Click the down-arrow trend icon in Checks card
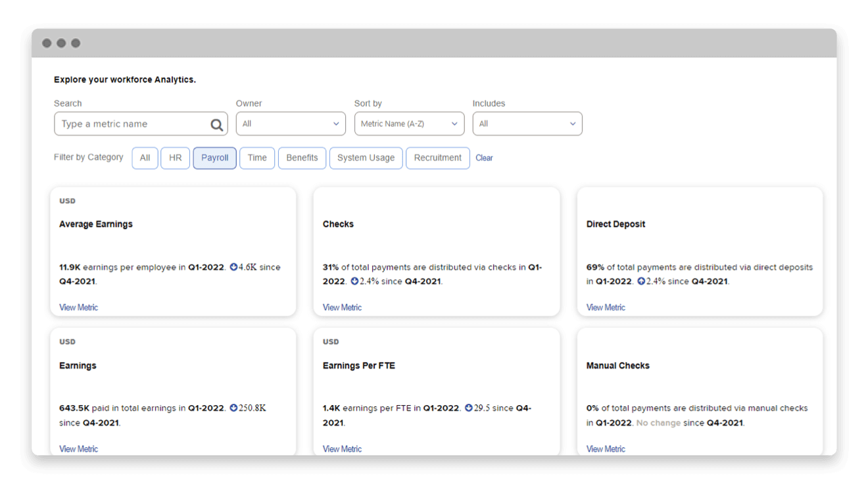The width and height of the screenshot is (868, 484). click(x=354, y=281)
